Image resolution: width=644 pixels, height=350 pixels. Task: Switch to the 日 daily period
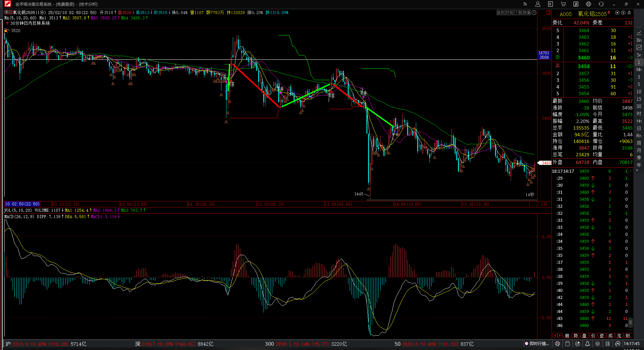click(639, 128)
